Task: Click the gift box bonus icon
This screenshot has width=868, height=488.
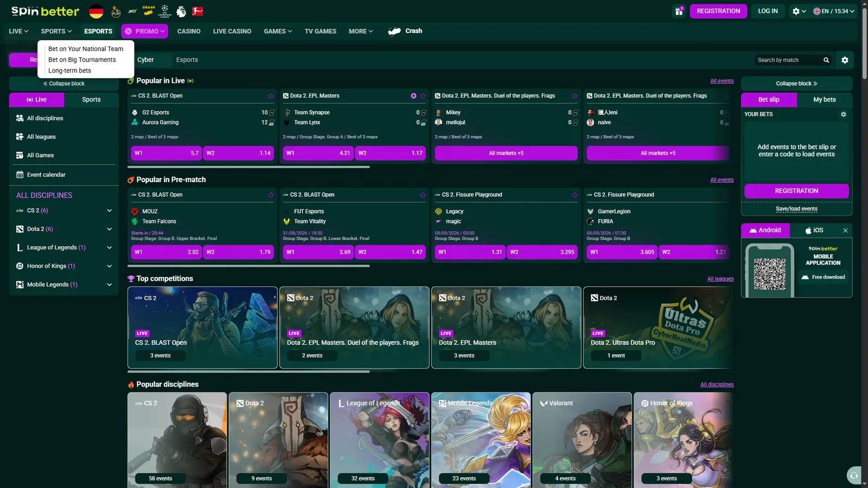Action: click(x=679, y=11)
